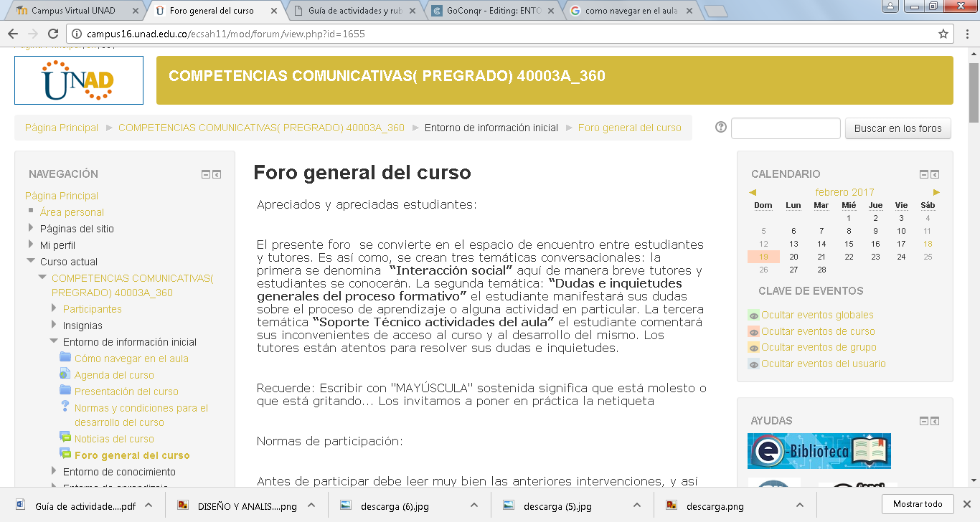Toggle Ocultar eventos globales eye
Image resolution: width=980 pixels, height=522 pixels.
pyautogui.click(x=753, y=315)
